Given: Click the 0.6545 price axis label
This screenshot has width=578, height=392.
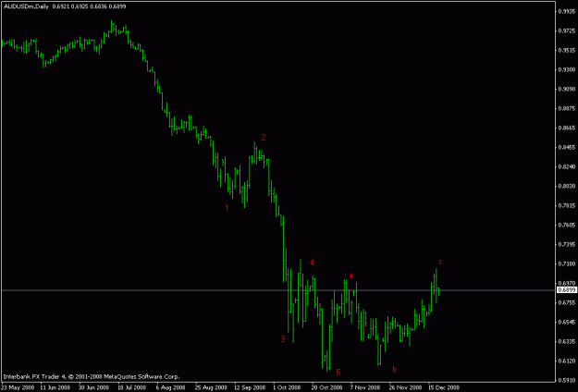Looking at the screenshot, I should (x=567, y=323).
